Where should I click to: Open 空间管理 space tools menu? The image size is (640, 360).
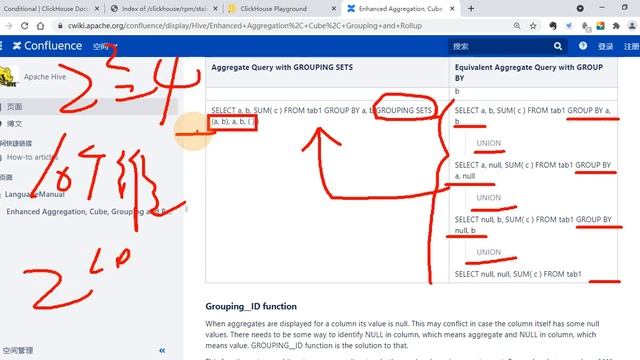17,350
